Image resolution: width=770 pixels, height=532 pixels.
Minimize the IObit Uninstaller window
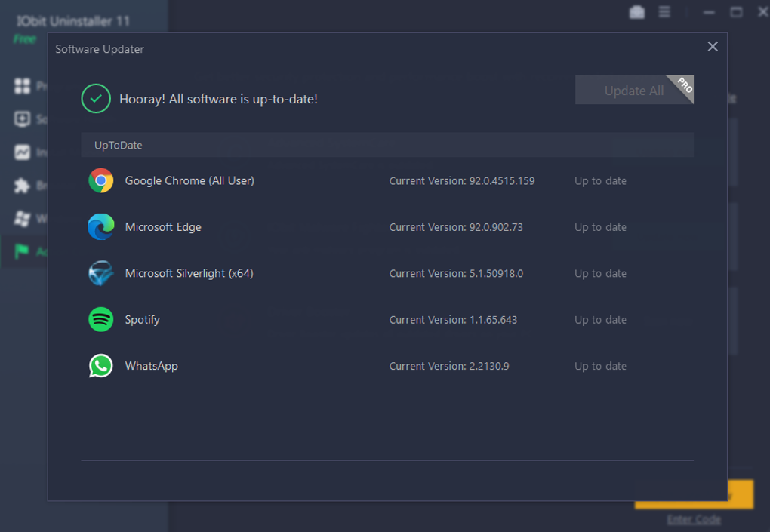pyautogui.click(x=709, y=12)
